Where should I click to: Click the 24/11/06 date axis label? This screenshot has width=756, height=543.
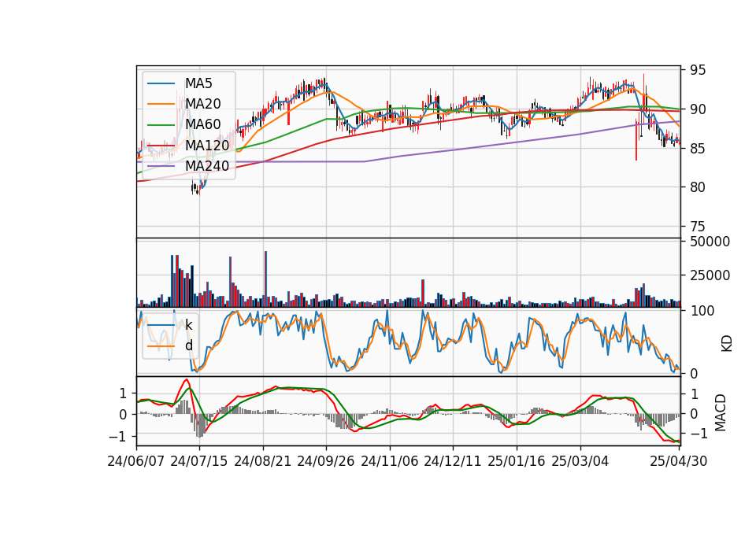(x=390, y=461)
